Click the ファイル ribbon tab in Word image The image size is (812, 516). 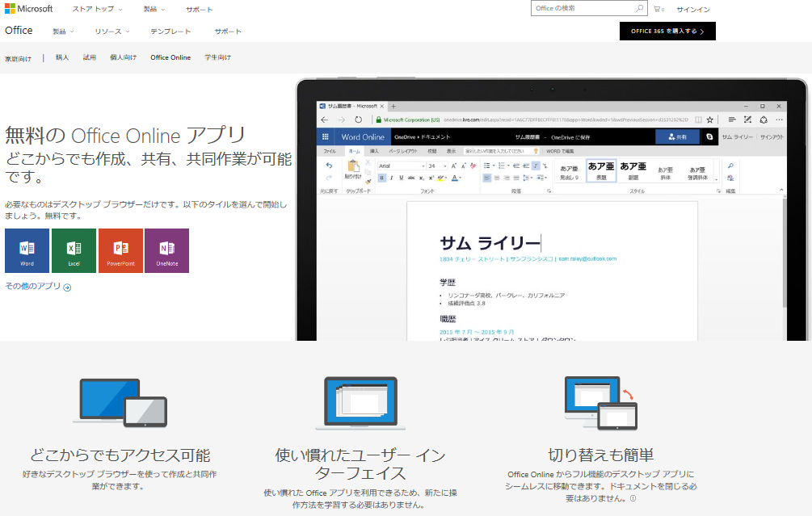330,151
